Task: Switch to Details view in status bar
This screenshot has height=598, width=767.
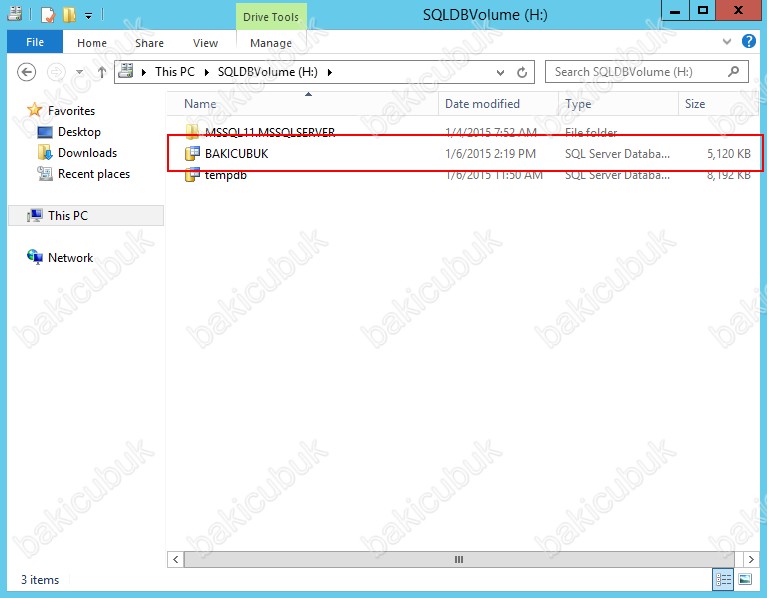Action: [x=723, y=579]
